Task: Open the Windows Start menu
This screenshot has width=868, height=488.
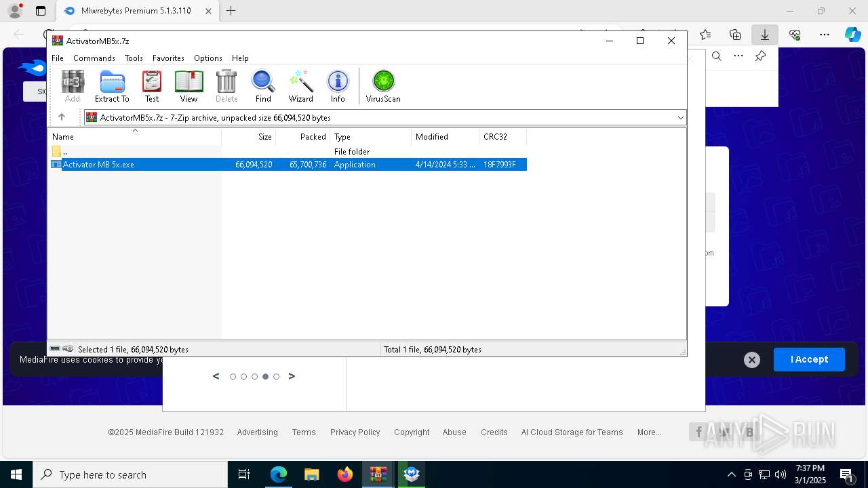Action: click(x=16, y=474)
